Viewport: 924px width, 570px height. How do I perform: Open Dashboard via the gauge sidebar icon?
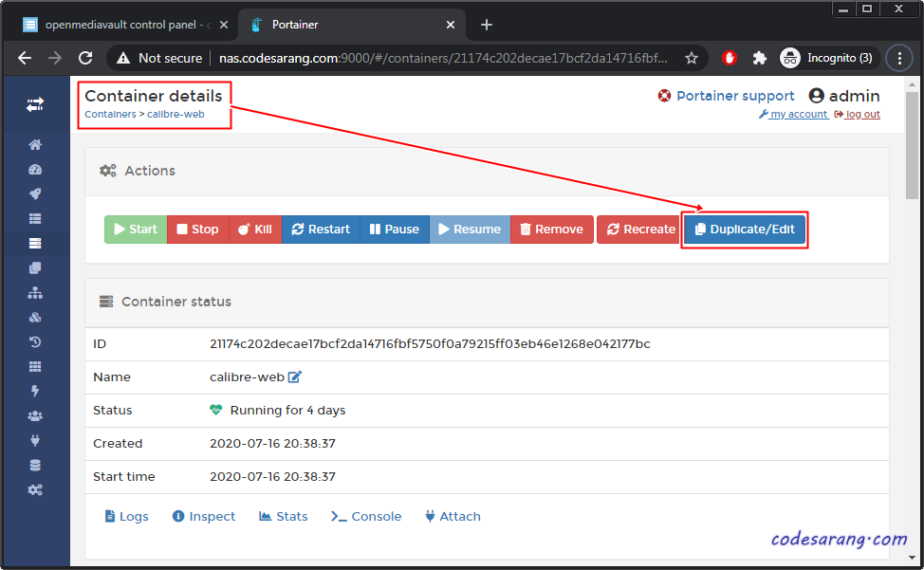click(35, 170)
